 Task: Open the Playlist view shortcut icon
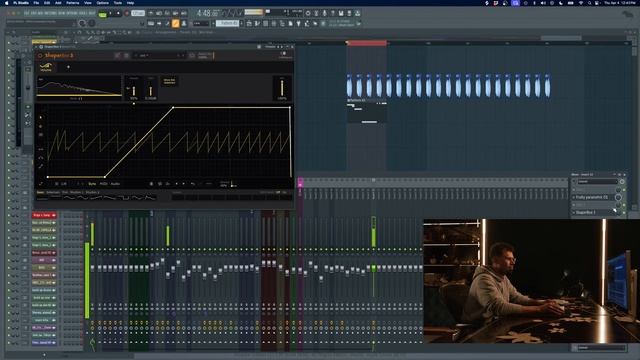click(249, 24)
